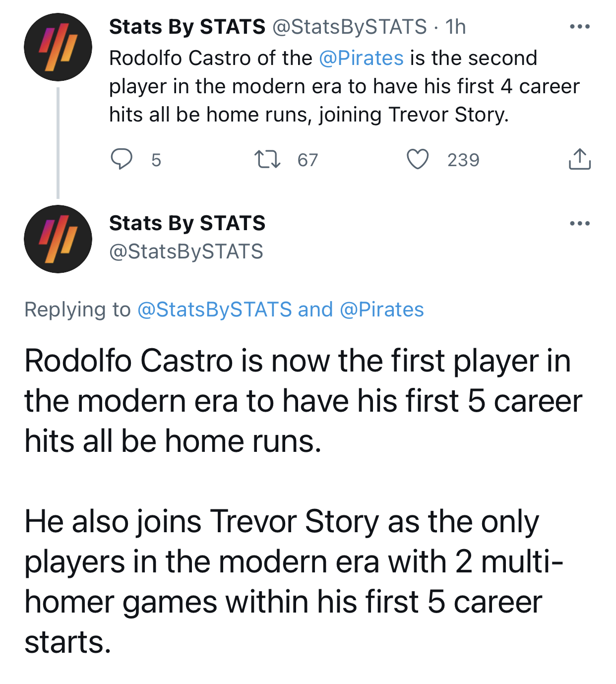This screenshot has width=616, height=684.
Task: Open the first tweet's body text
Action: pos(344,86)
